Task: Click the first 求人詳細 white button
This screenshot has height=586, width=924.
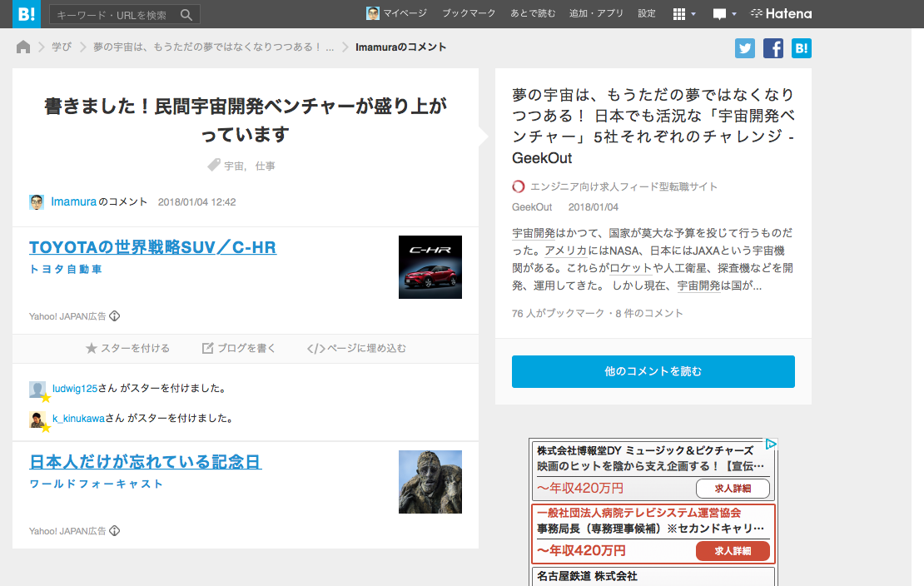Action: 733,489
